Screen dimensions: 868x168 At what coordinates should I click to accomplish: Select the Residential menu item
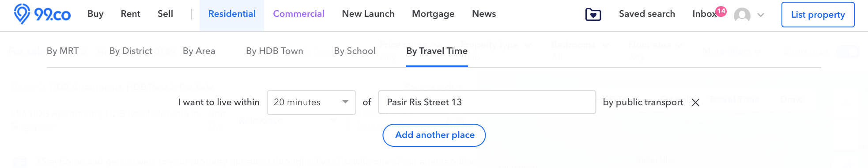tap(232, 14)
